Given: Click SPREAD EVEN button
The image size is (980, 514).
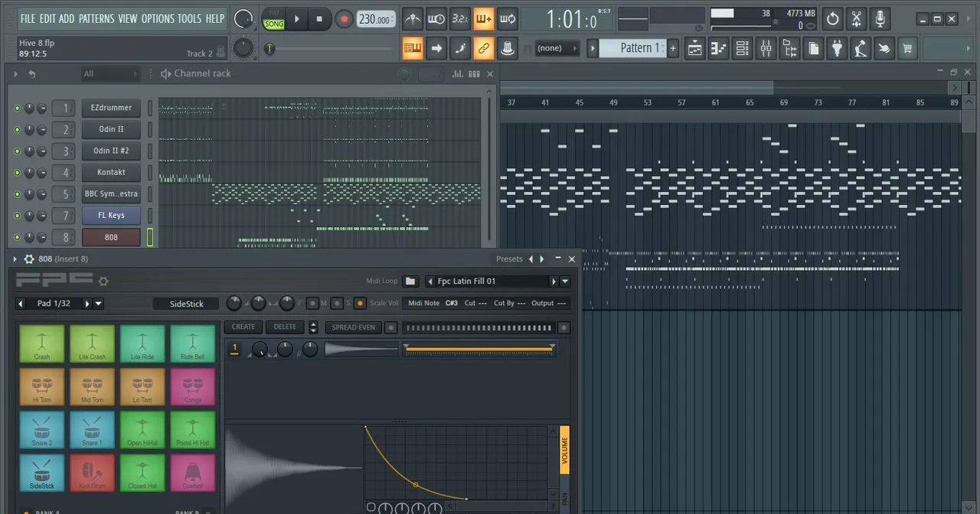Looking at the screenshot, I should [x=353, y=327].
